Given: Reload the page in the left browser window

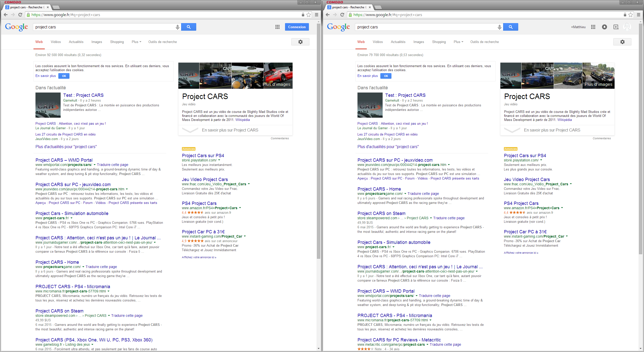Looking at the screenshot, I should (20, 15).
